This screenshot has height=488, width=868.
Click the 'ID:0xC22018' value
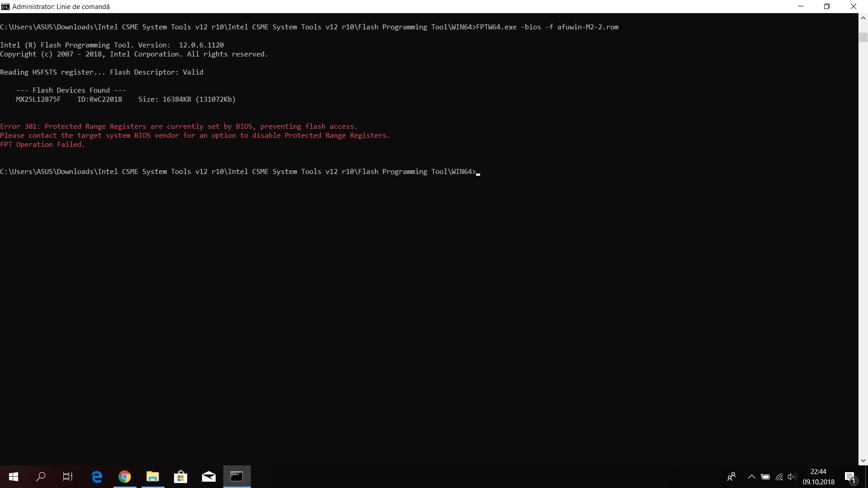[99, 99]
